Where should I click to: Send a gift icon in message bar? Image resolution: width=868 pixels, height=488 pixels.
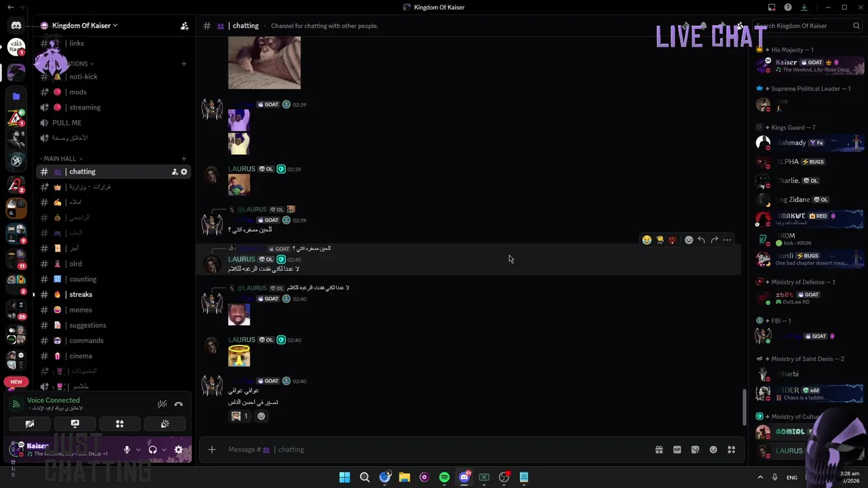point(659,449)
